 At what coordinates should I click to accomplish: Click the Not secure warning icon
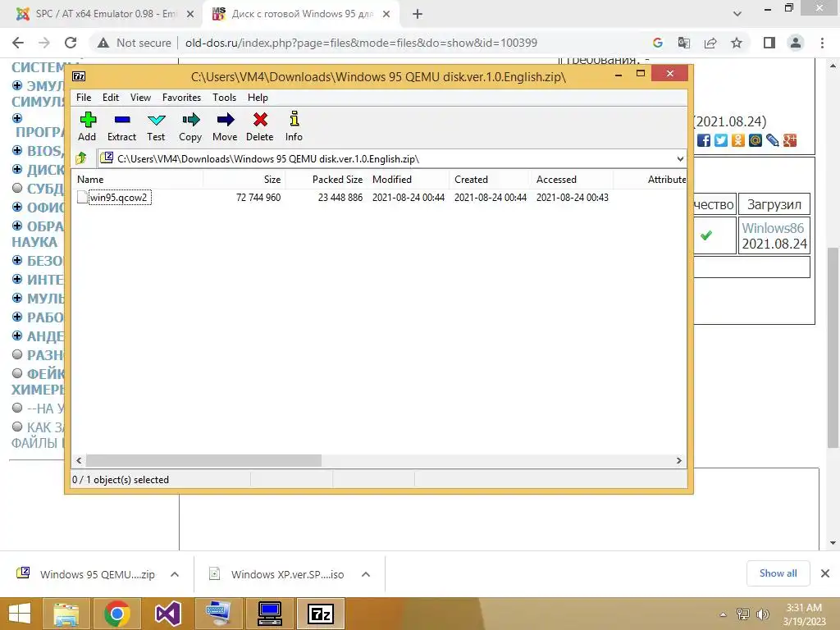(x=103, y=43)
